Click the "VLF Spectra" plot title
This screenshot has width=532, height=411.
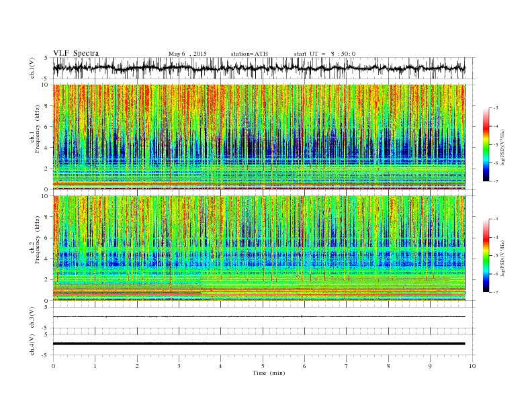76,53
